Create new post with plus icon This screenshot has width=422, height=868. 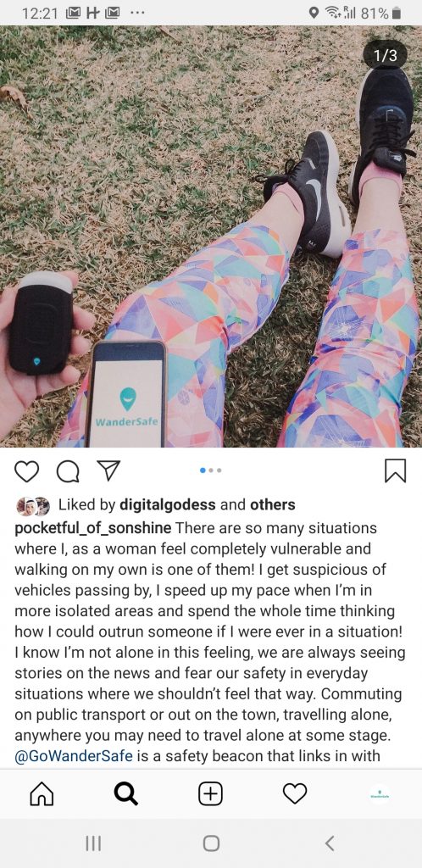click(x=211, y=793)
